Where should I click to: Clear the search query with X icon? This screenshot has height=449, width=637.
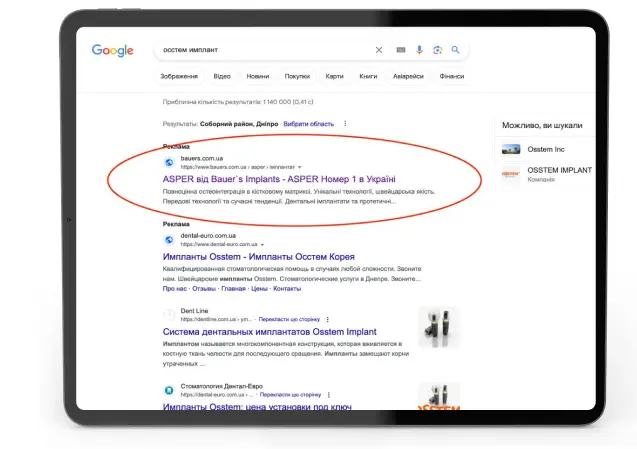(x=379, y=50)
